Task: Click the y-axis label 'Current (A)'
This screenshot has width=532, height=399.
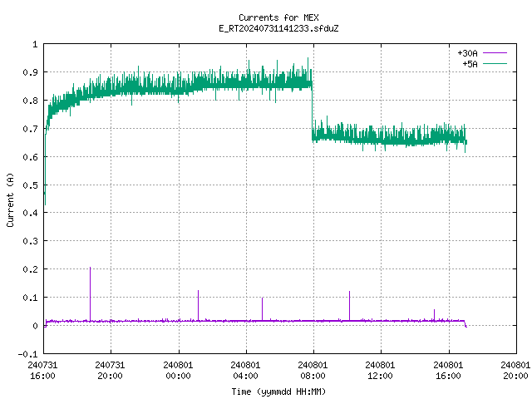Action: [10, 199]
